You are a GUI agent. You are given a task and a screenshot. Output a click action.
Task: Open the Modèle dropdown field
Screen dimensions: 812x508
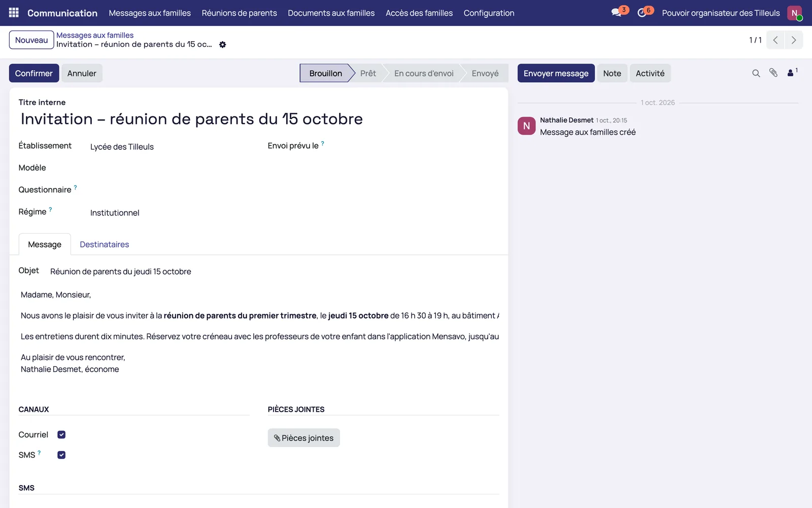[170, 168]
